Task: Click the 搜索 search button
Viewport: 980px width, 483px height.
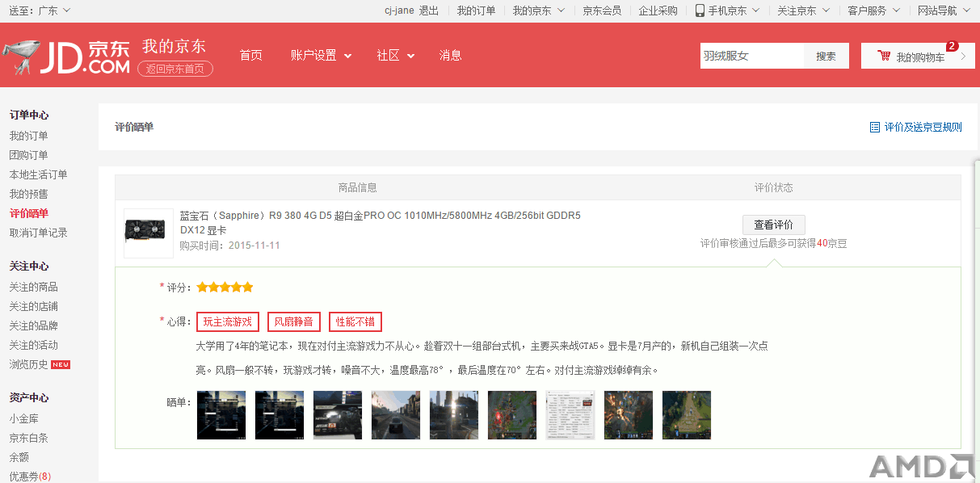Action: click(826, 56)
